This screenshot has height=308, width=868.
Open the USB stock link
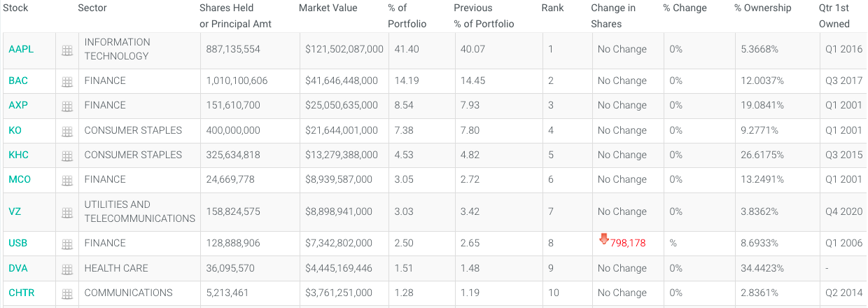[x=18, y=243]
